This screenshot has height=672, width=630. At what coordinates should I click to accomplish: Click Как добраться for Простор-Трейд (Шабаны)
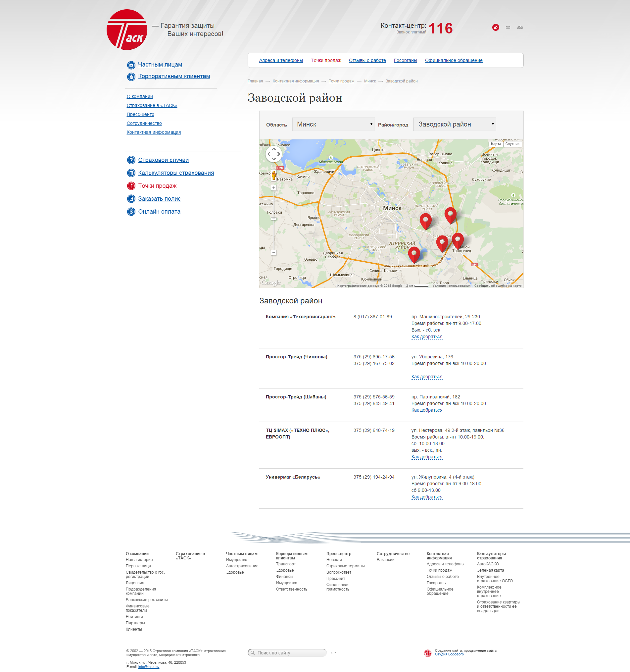pyautogui.click(x=427, y=410)
